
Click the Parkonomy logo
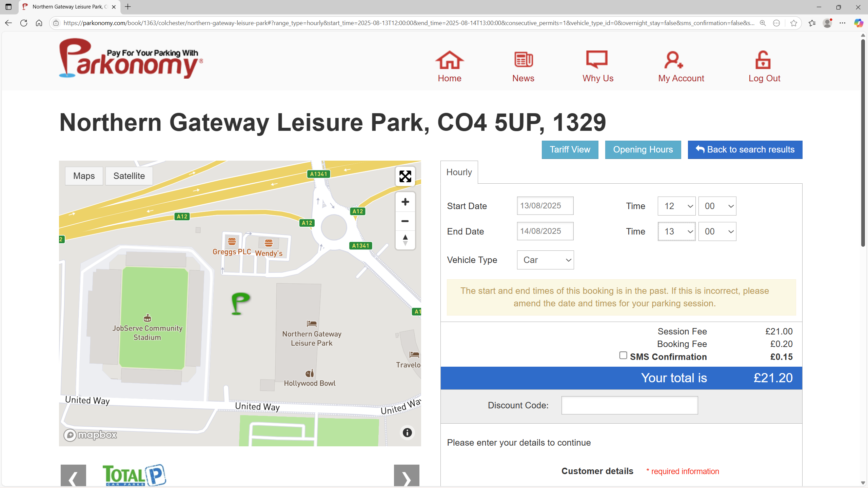coord(131,58)
